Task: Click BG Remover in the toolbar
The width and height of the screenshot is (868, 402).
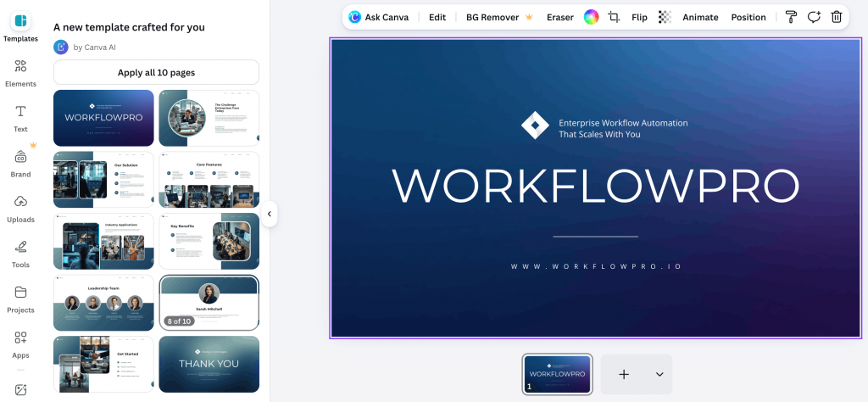Action: (x=492, y=17)
